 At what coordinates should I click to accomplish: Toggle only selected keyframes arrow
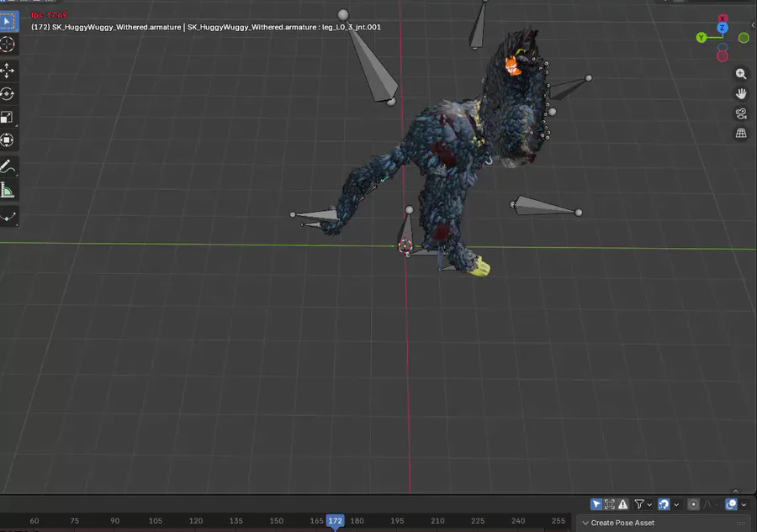(596, 504)
